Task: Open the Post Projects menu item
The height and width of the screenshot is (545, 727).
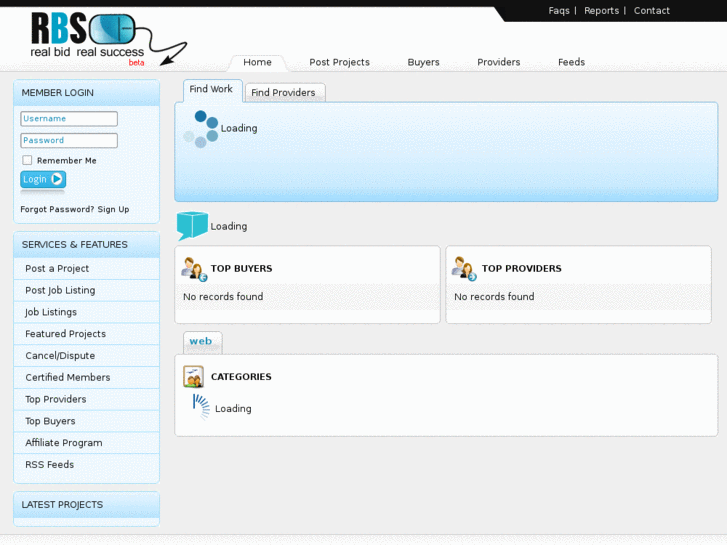Action: [x=339, y=62]
